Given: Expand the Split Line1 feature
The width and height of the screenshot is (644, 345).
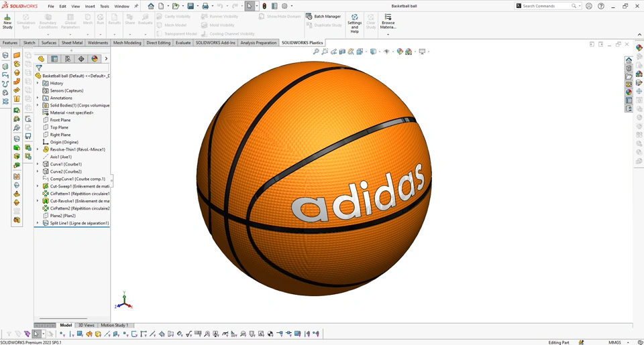Looking at the screenshot, I should click(38, 223).
